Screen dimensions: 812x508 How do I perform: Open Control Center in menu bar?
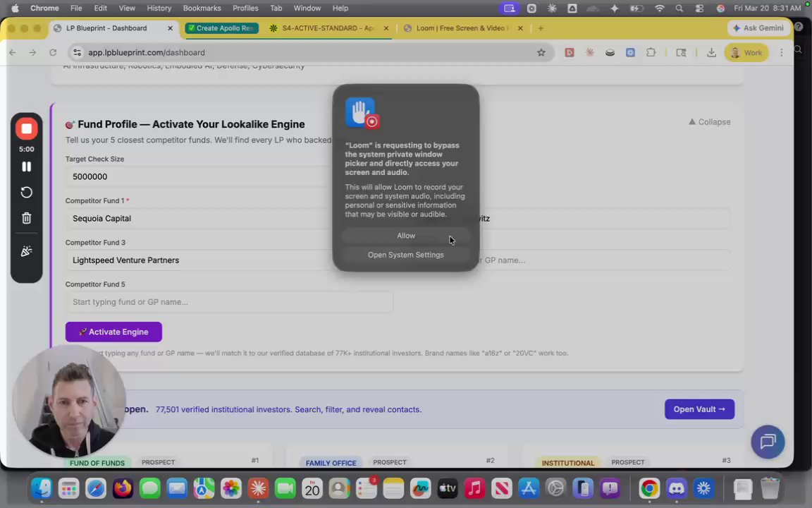point(700,8)
